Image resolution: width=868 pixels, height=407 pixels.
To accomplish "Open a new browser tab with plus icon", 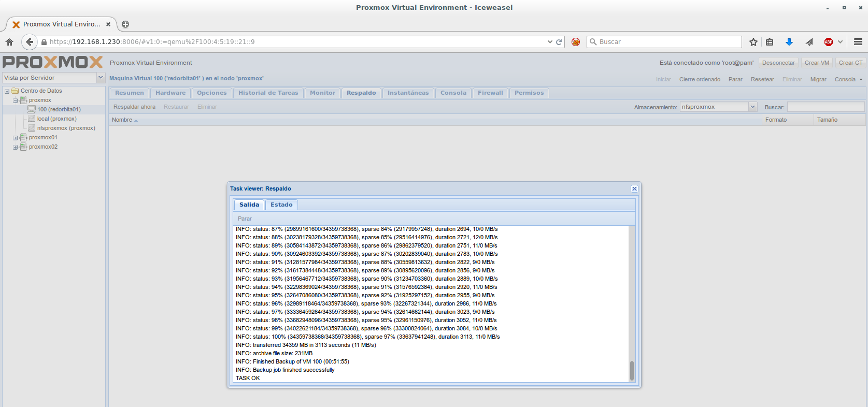I will [125, 24].
